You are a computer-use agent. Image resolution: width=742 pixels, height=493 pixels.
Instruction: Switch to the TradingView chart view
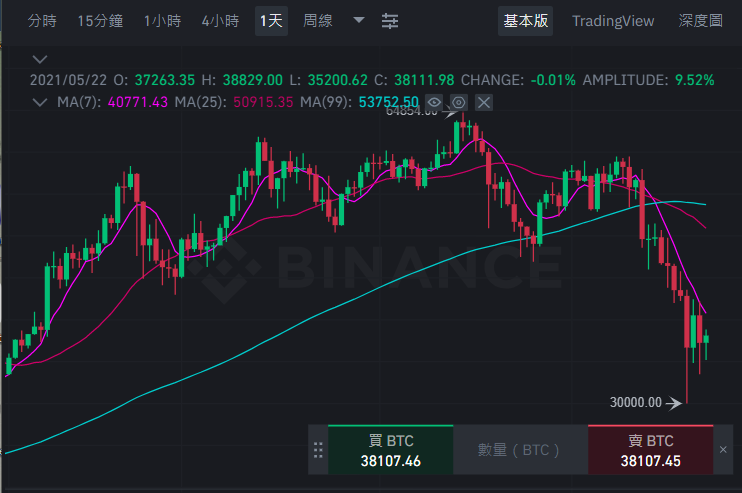pos(613,21)
